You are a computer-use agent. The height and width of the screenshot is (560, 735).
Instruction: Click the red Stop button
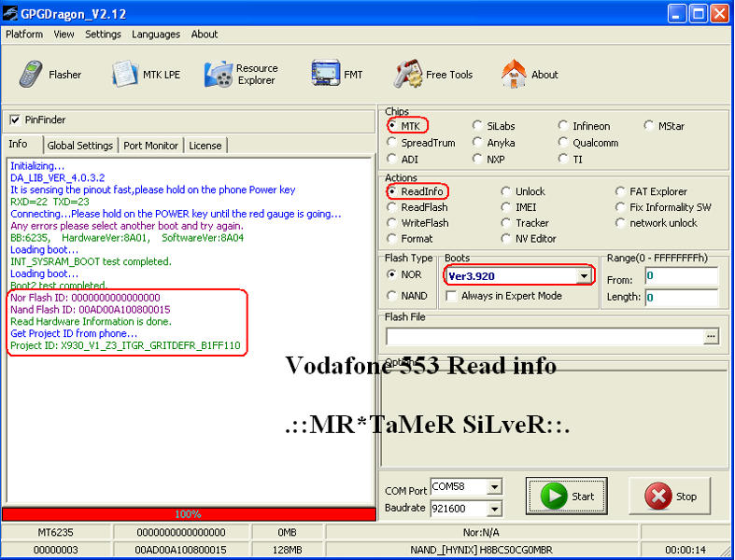(670, 497)
